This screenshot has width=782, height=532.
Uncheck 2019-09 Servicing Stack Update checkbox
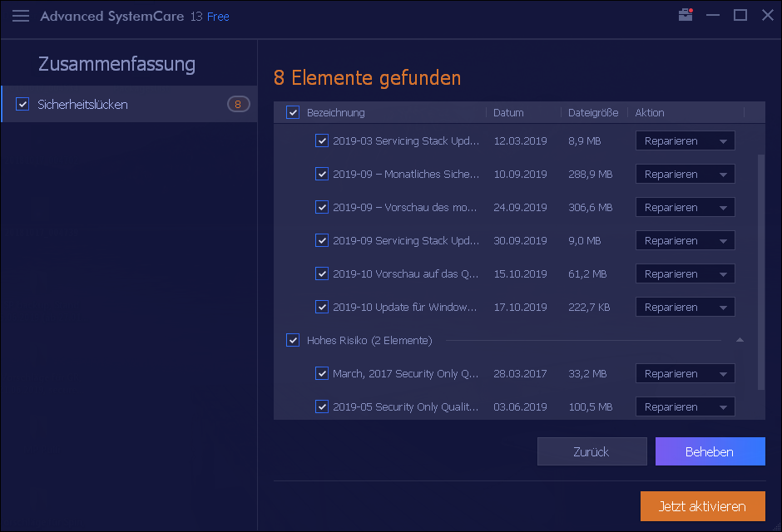322,240
